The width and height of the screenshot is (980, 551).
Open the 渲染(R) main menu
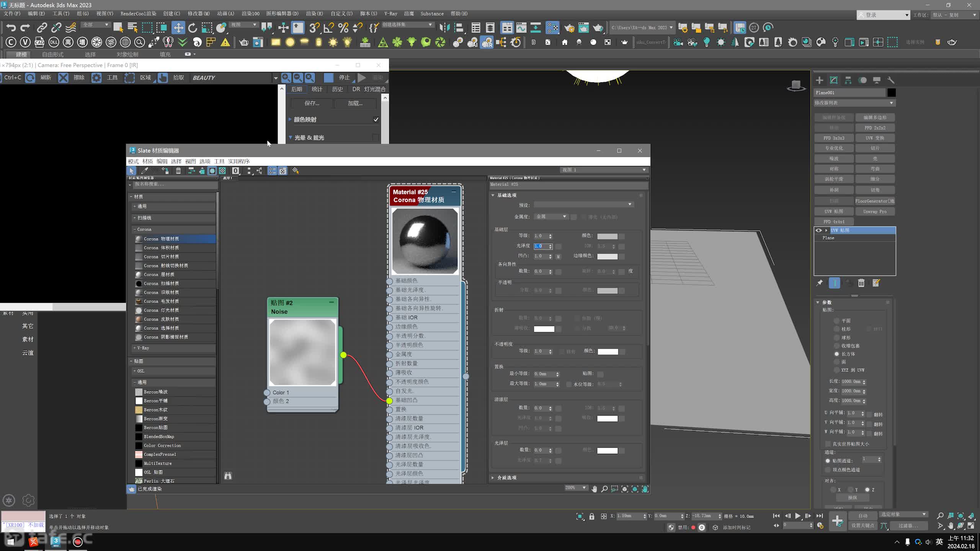click(314, 13)
